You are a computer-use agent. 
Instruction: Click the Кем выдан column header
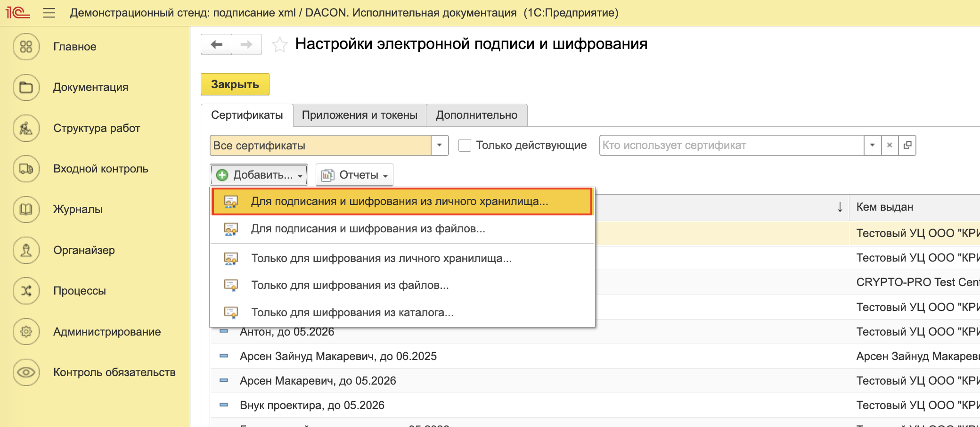[x=914, y=207]
